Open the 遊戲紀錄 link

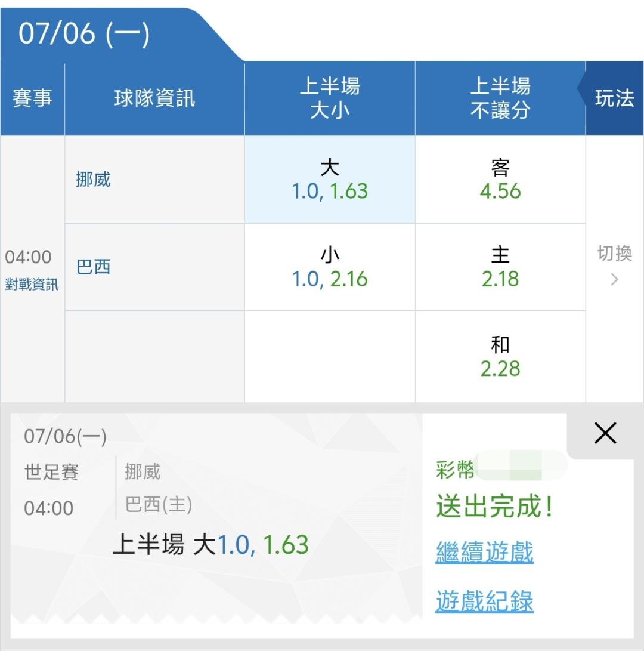coord(484,601)
